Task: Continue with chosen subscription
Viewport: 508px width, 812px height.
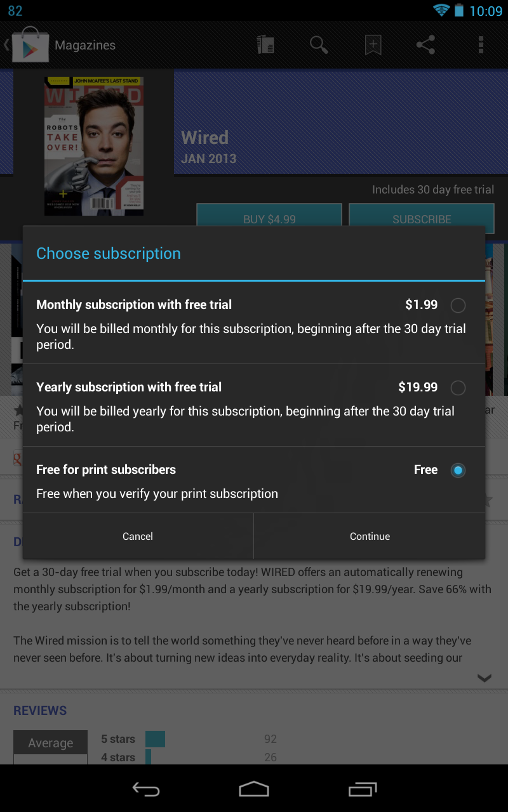Action: point(370,536)
